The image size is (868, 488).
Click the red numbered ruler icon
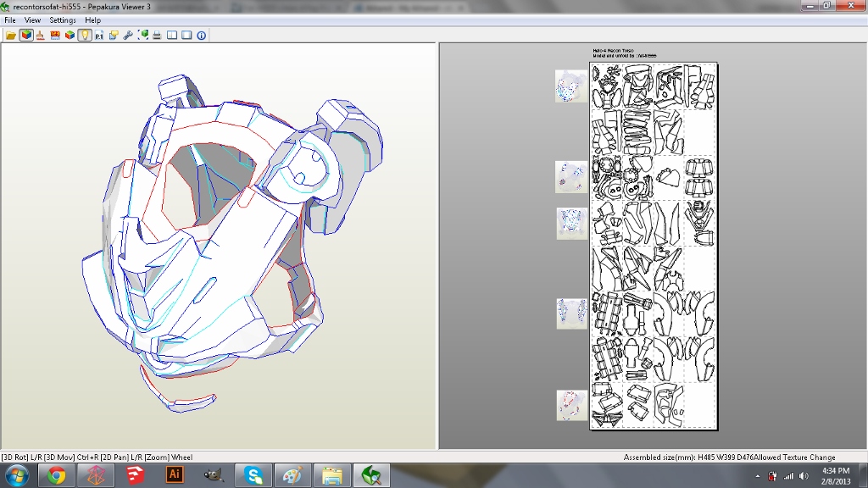coord(55,36)
